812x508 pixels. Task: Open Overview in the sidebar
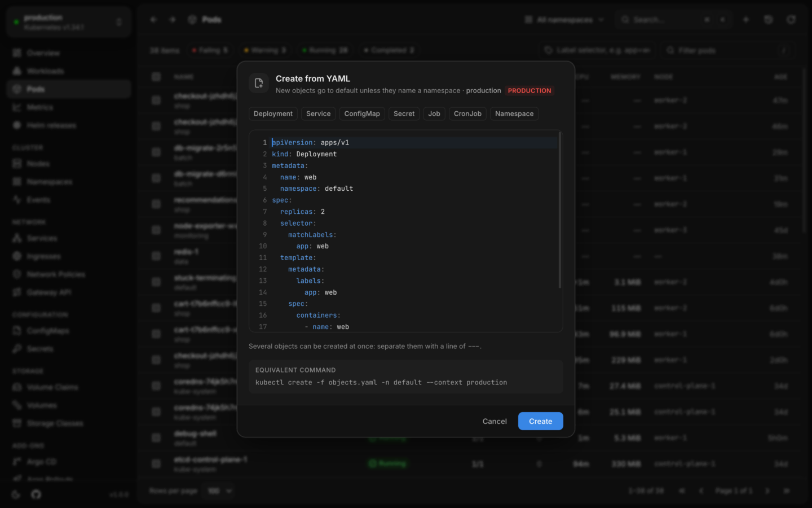point(69,53)
